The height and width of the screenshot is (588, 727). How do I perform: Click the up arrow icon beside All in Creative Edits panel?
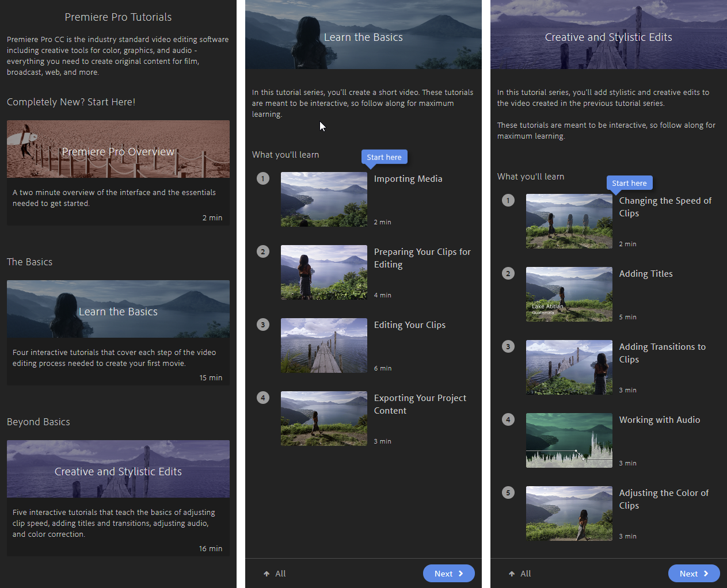point(512,574)
